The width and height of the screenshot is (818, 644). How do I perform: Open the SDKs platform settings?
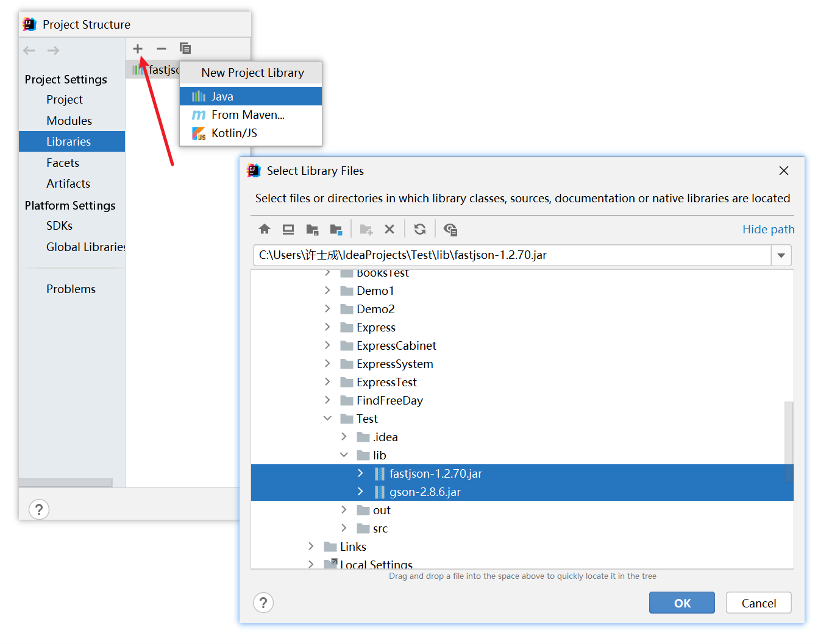click(59, 225)
